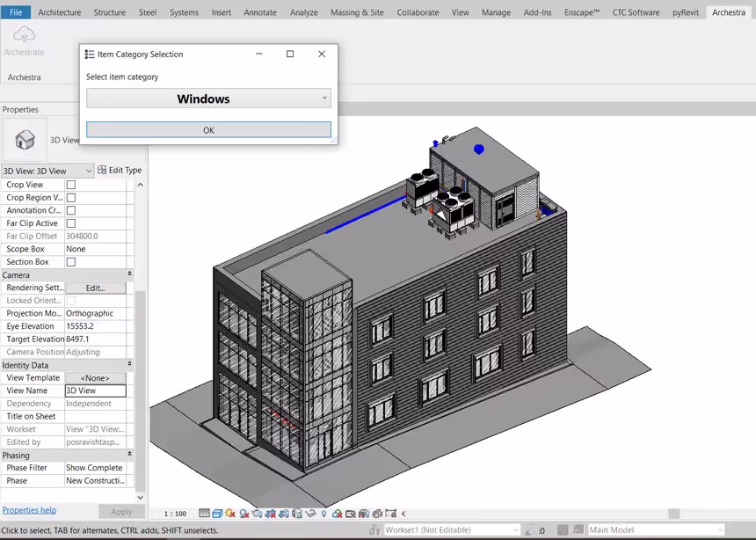
Task: Toggle the Annotation Crop checkbox
Action: click(x=71, y=210)
